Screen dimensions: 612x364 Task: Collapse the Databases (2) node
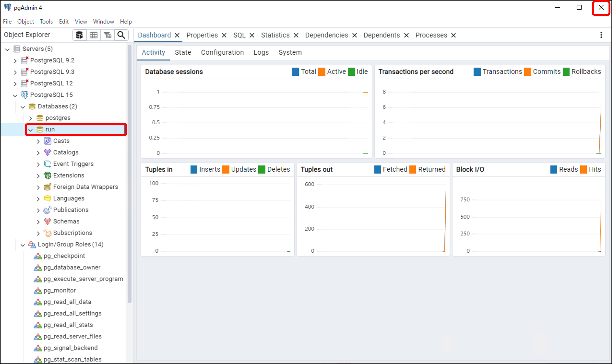23,107
